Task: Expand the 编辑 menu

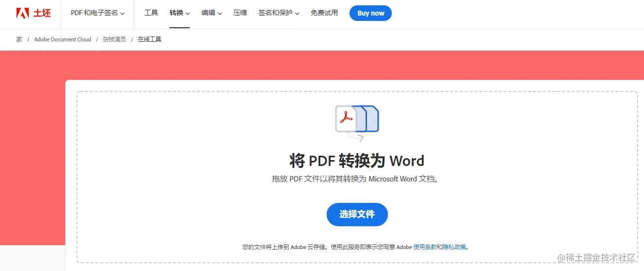Action: 212,13
